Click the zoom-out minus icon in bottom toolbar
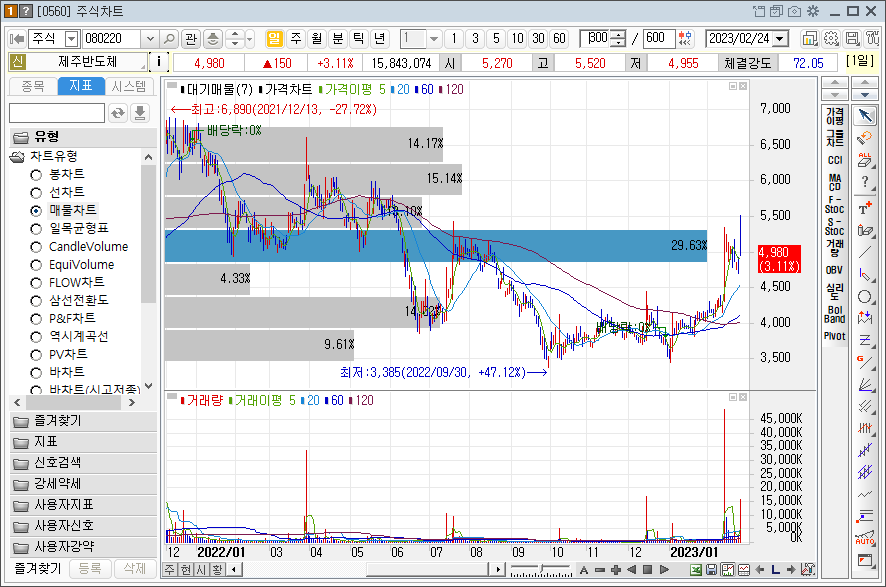The height and width of the screenshot is (587, 886). click(600, 569)
